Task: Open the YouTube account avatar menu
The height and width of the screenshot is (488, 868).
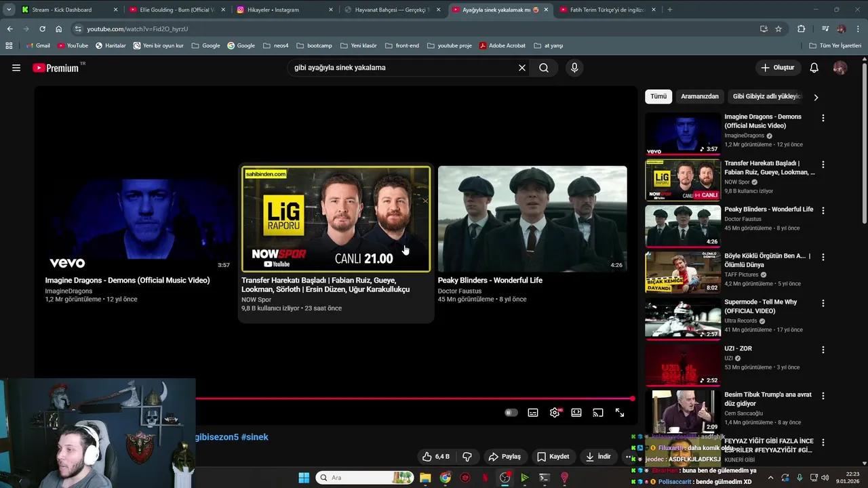Action: (x=840, y=68)
